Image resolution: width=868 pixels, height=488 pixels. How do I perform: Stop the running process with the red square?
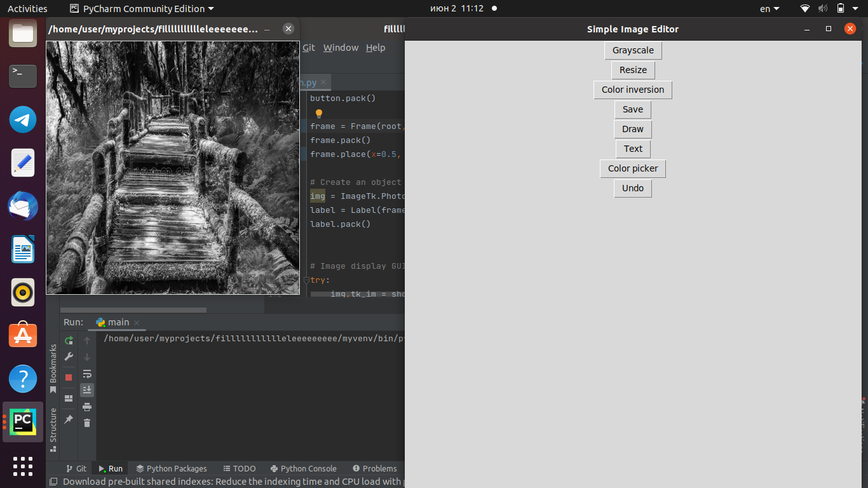[69, 377]
